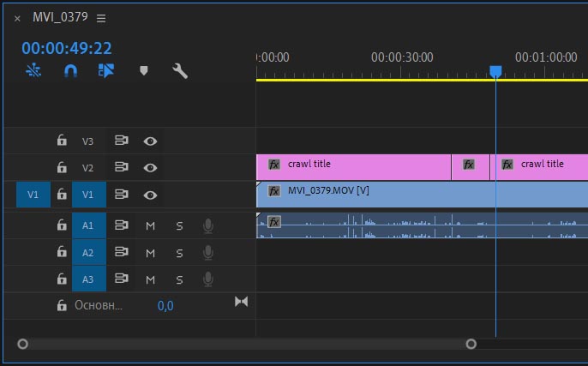Toggle sync lock on A3

click(x=122, y=279)
